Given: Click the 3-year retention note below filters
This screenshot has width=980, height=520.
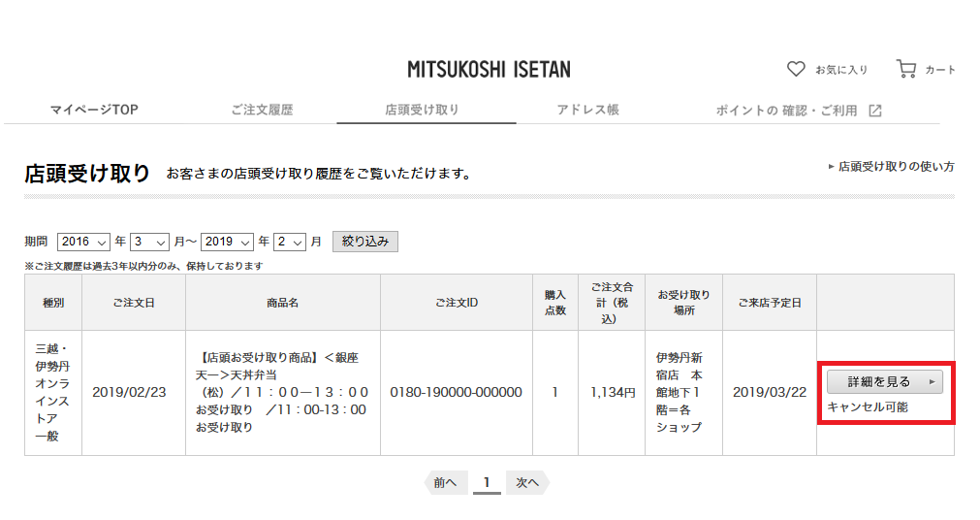Looking at the screenshot, I should pos(143,266).
